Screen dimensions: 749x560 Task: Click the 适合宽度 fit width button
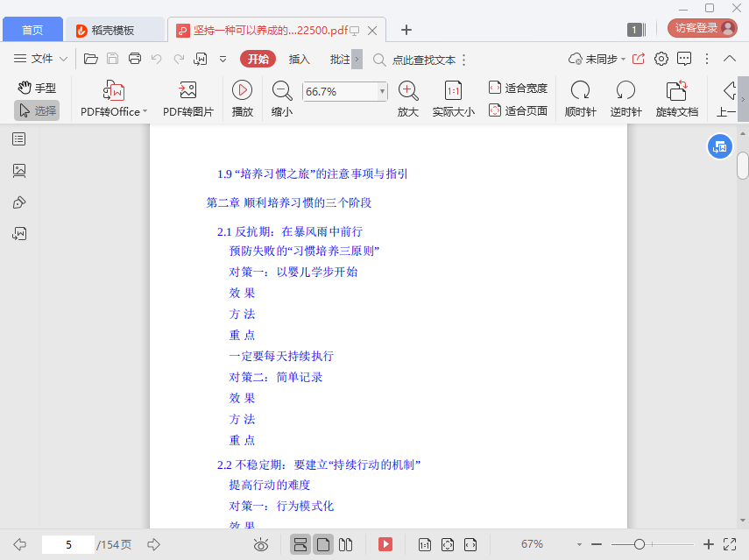click(518, 88)
